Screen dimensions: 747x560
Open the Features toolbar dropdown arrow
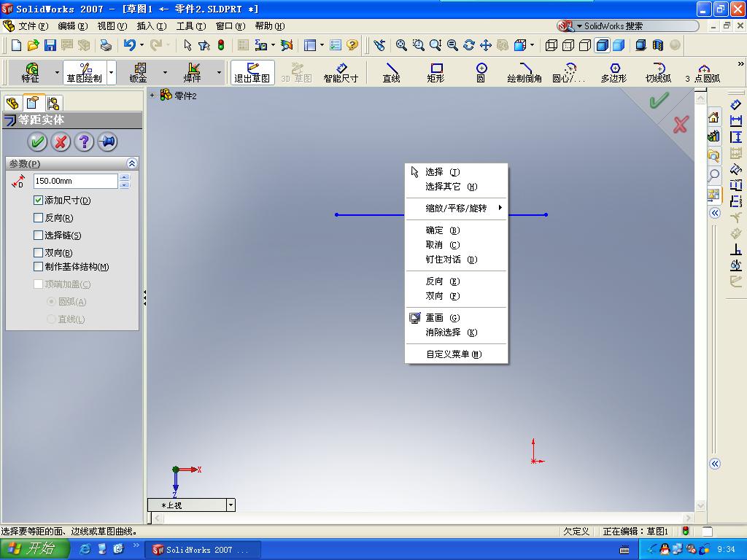click(x=57, y=73)
